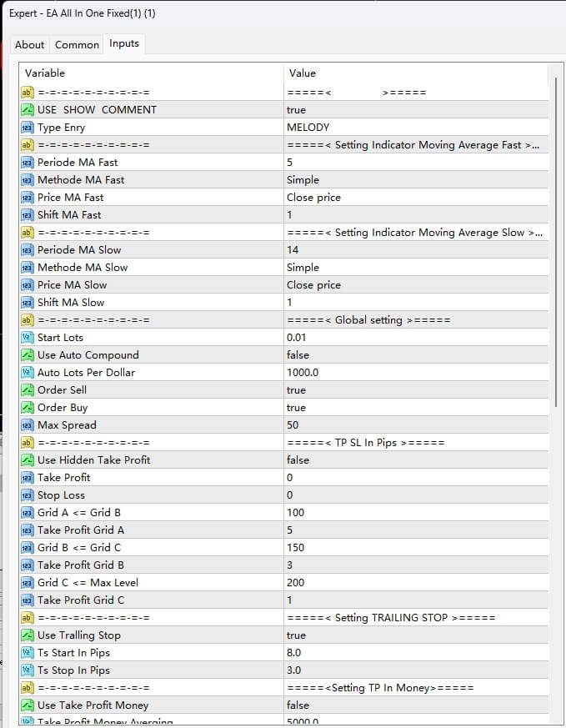Click the Periode MA Slow value 14
Viewport: 566px width, 728px height.
pyautogui.click(x=293, y=250)
